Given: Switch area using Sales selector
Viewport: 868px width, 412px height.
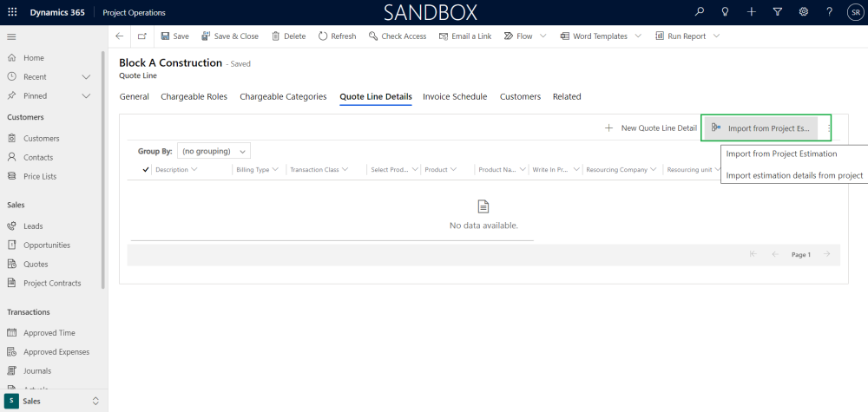Looking at the screenshot, I should coord(54,401).
